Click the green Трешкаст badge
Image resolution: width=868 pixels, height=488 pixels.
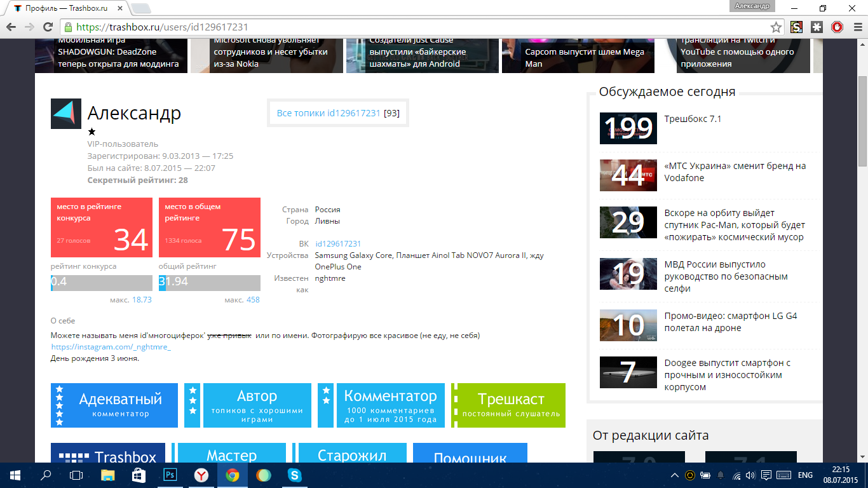tap(508, 405)
